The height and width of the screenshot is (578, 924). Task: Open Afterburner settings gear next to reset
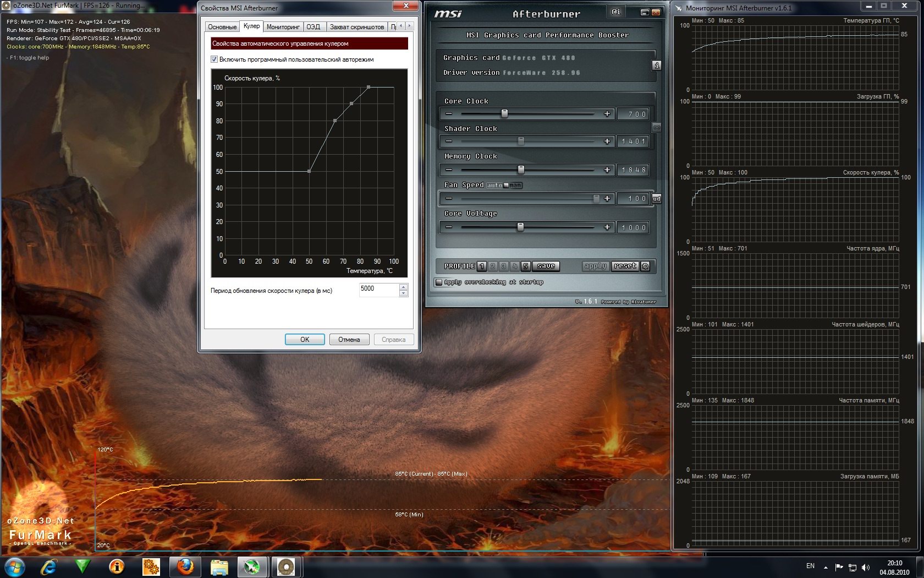pos(646,266)
